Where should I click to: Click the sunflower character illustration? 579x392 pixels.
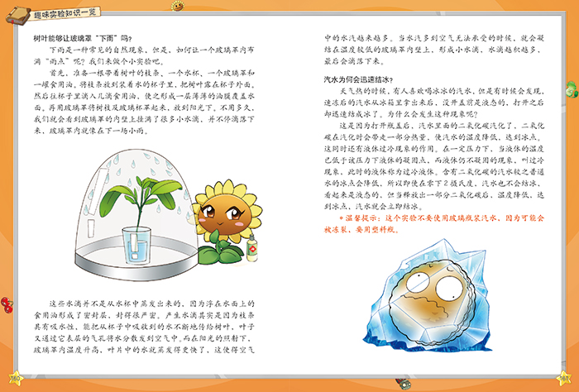point(227,222)
